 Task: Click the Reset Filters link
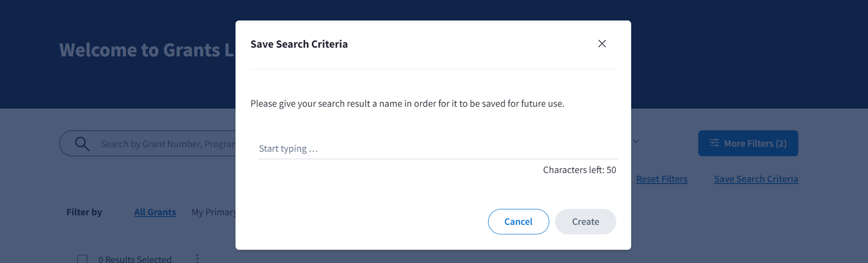[661, 179]
